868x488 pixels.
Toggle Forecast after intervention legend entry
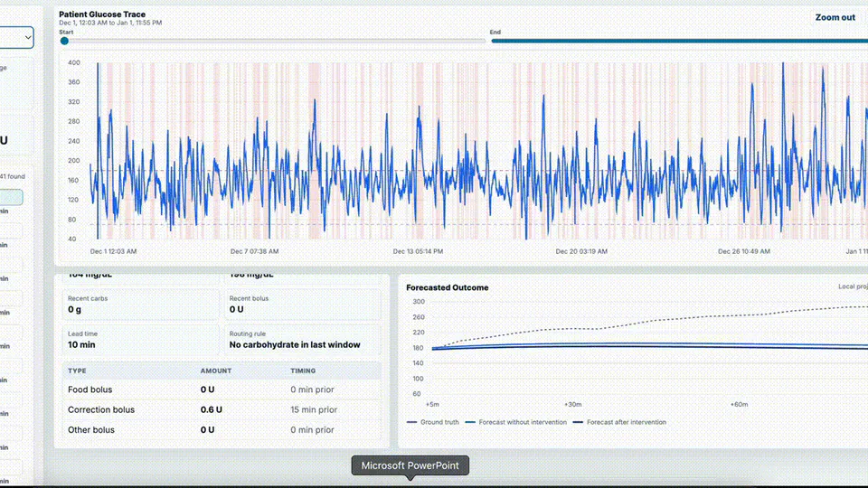619,422
